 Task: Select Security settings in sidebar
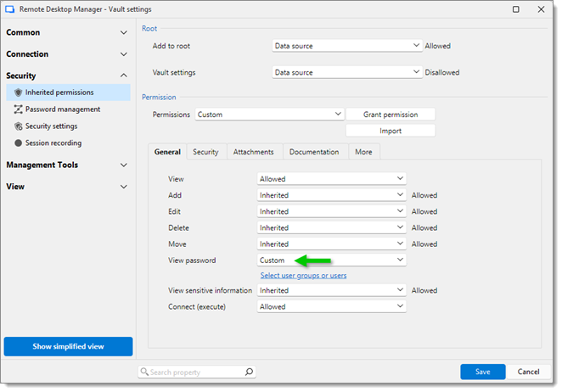click(68, 126)
